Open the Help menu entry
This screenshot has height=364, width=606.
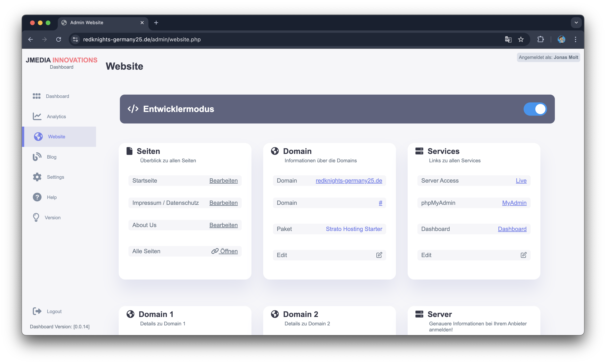(59, 197)
